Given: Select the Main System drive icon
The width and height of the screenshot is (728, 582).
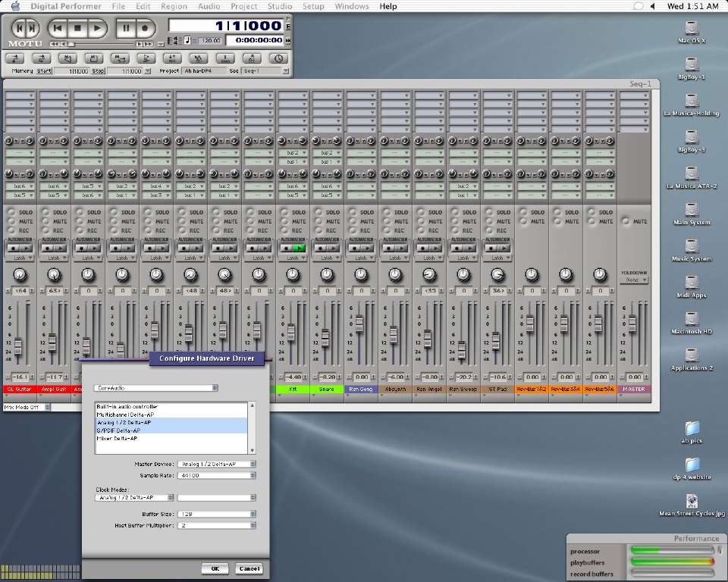Looking at the screenshot, I should point(692,210).
